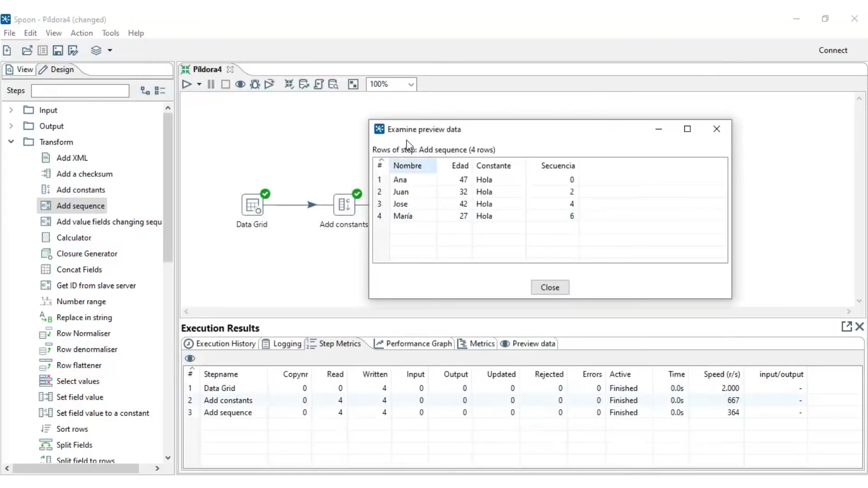
Task: Collapse the Transform category in the steps tree
Action: click(x=10, y=142)
